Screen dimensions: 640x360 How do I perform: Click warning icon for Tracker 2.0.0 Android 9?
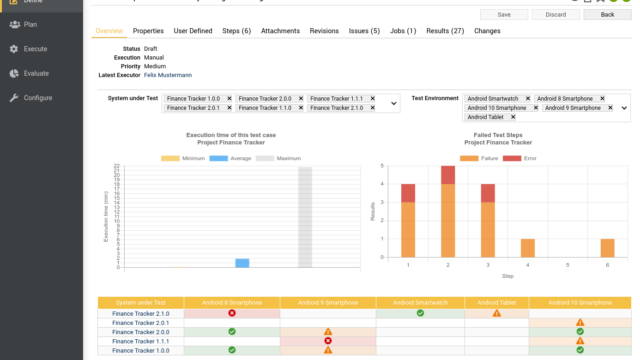[x=328, y=331]
